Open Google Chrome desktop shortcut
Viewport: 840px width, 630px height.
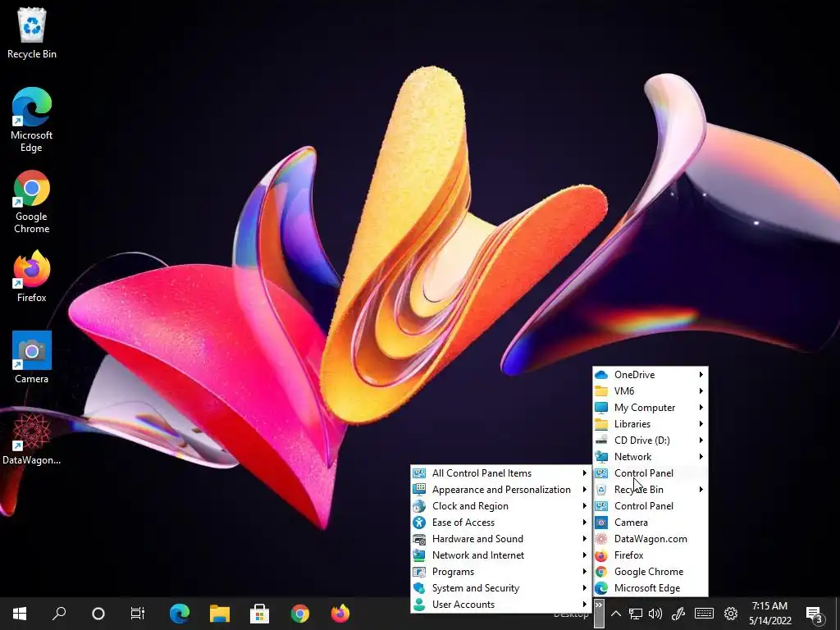[32, 202]
